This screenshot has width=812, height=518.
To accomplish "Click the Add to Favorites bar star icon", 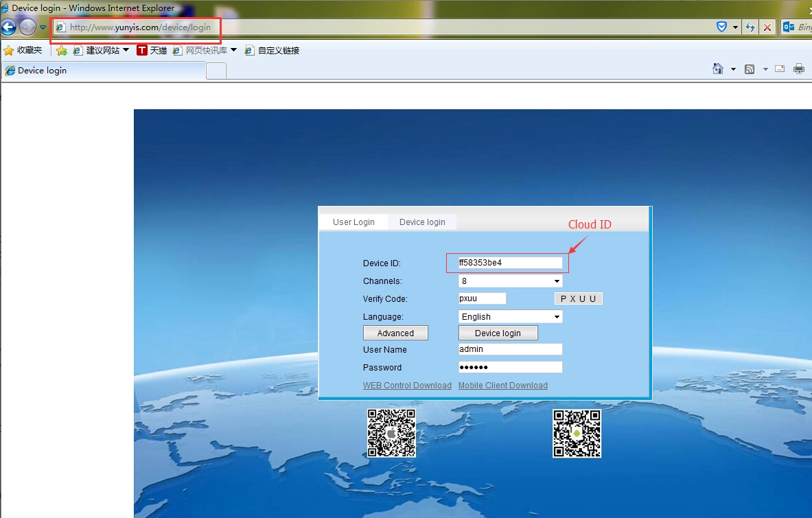I will (x=62, y=50).
